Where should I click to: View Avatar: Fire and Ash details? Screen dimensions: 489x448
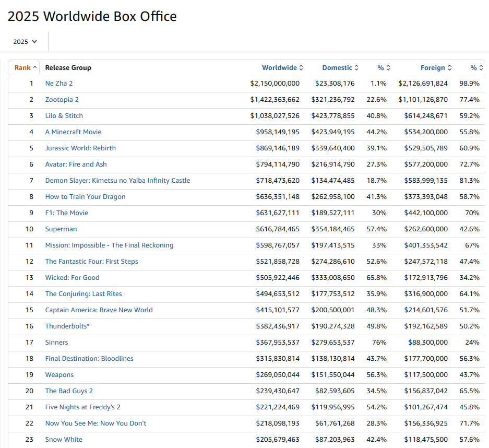76,164
